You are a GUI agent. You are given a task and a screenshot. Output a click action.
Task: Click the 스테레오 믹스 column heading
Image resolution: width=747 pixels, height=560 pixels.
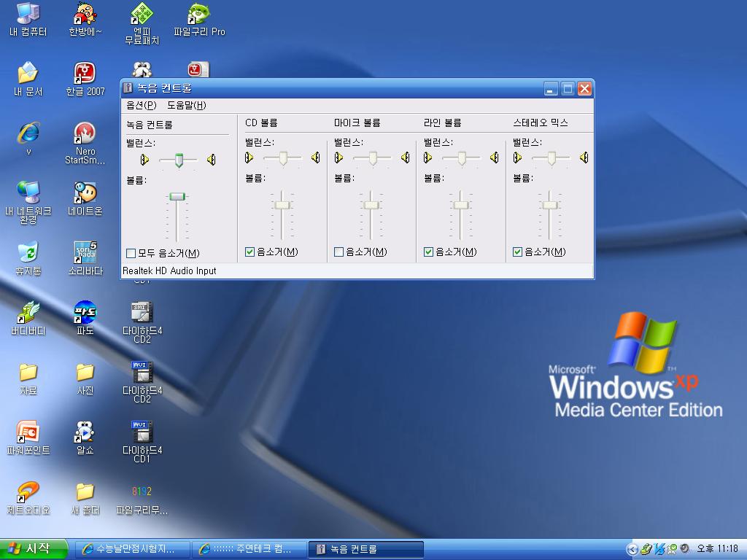click(x=541, y=122)
